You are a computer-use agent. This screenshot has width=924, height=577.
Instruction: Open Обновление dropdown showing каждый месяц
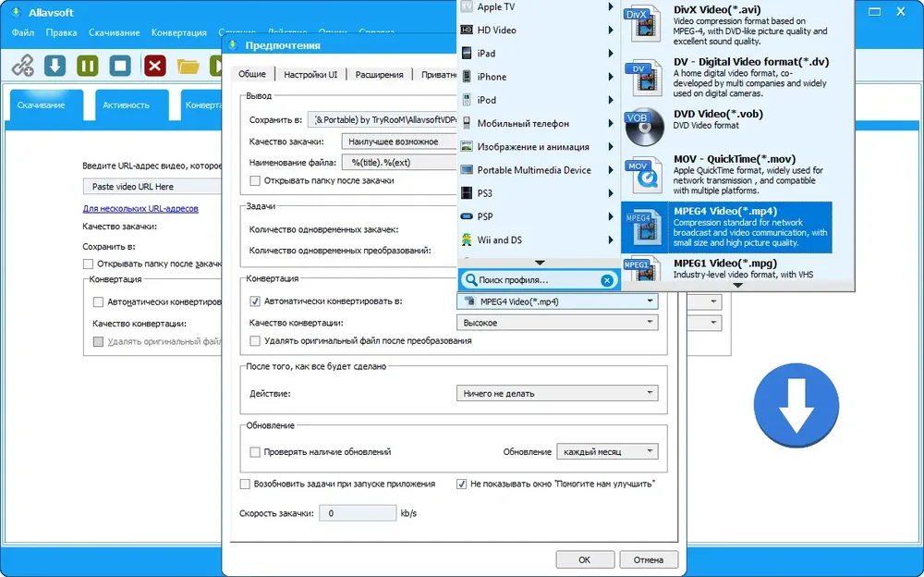(x=607, y=451)
